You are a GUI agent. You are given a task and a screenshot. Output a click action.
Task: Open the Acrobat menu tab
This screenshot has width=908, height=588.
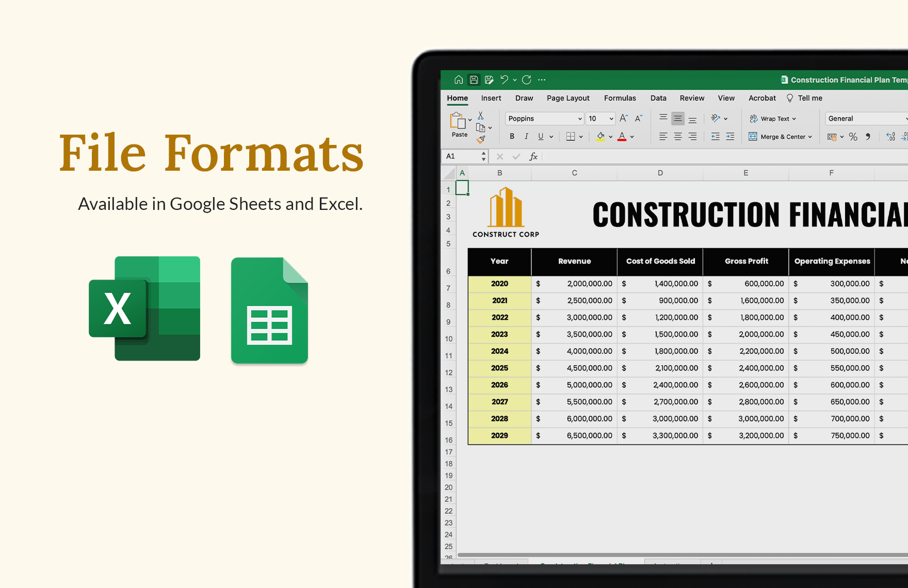coord(762,98)
